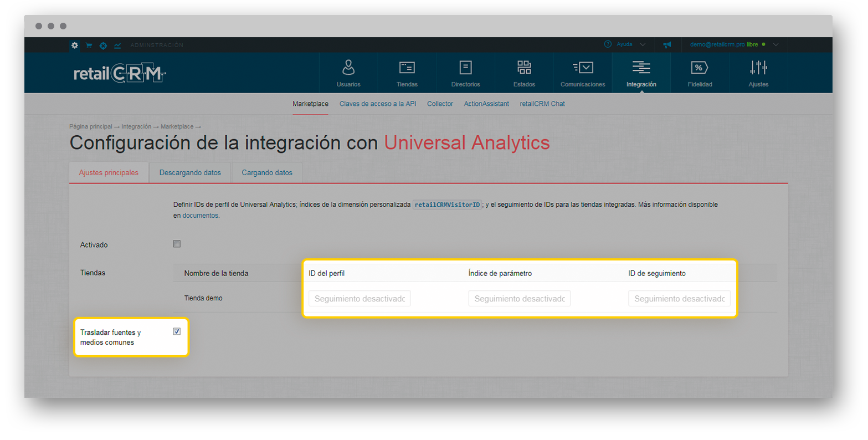Switch to Descargando datos tab
Image resolution: width=868 pixels, height=440 pixels.
[x=190, y=173]
